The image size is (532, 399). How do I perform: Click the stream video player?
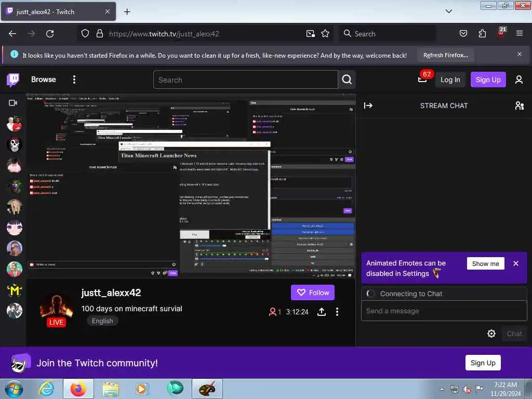[x=191, y=185]
